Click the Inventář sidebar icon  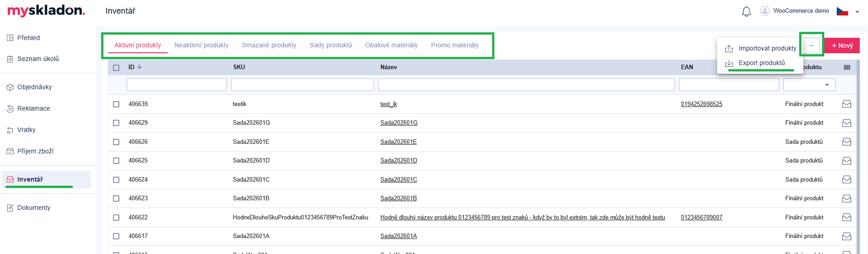(x=10, y=179)
